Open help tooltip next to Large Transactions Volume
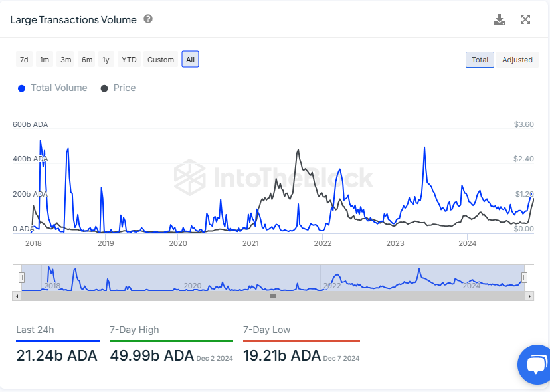Viewport: 550px width, 392px height. [148, 19]
